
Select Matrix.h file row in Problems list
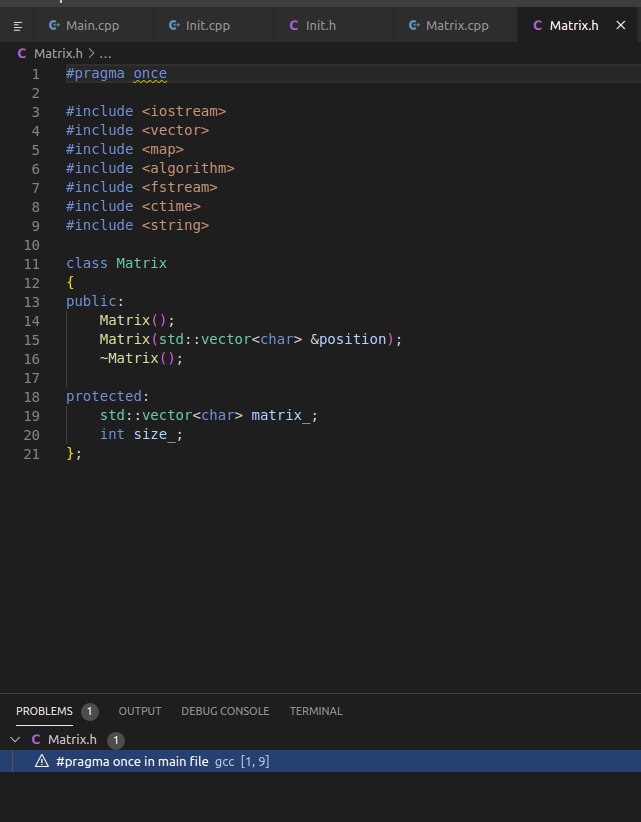[320, 740]
